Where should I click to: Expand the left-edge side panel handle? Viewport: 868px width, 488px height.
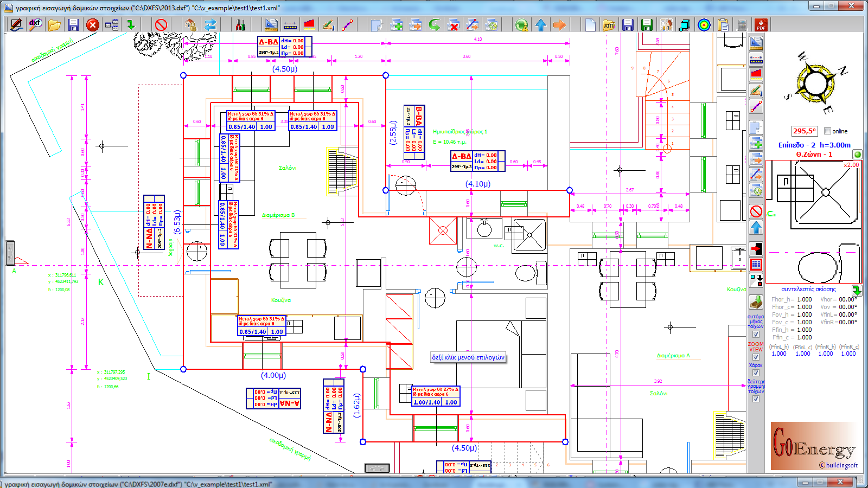click(10, 253)
